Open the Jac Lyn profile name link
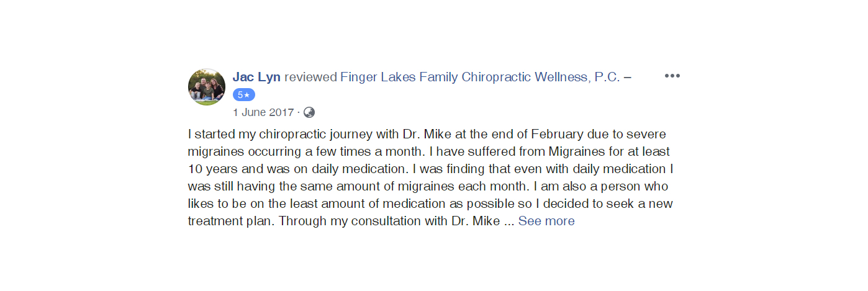 [256, 77]
